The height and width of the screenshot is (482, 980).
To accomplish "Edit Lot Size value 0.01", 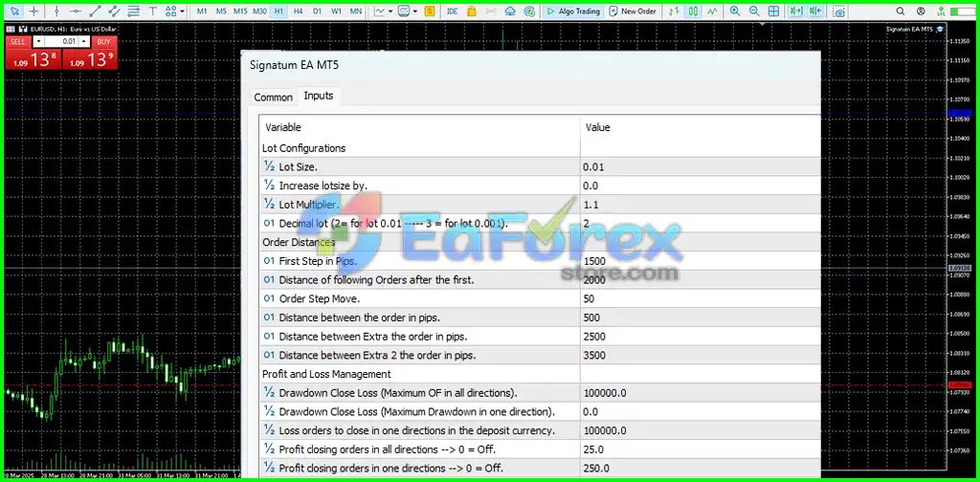I will click(700, 166).
